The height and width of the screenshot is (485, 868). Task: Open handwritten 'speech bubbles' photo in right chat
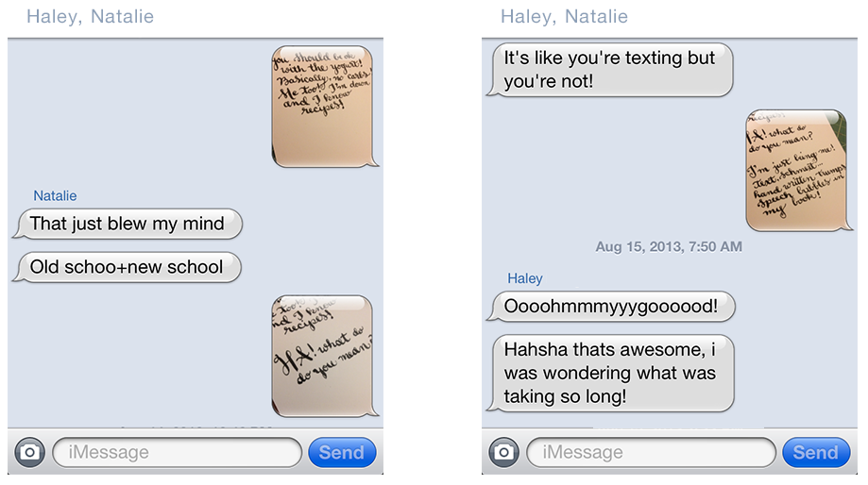(798, 171)
